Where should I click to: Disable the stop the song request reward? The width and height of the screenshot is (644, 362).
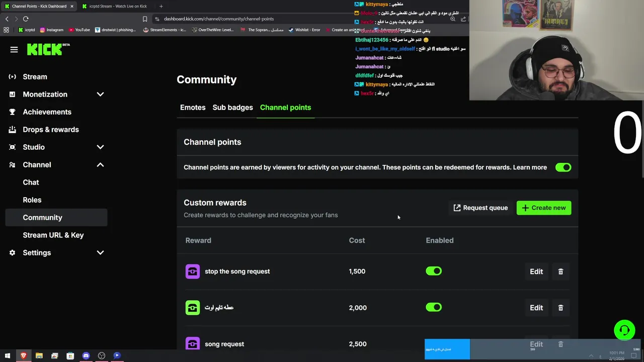point(434,271)
